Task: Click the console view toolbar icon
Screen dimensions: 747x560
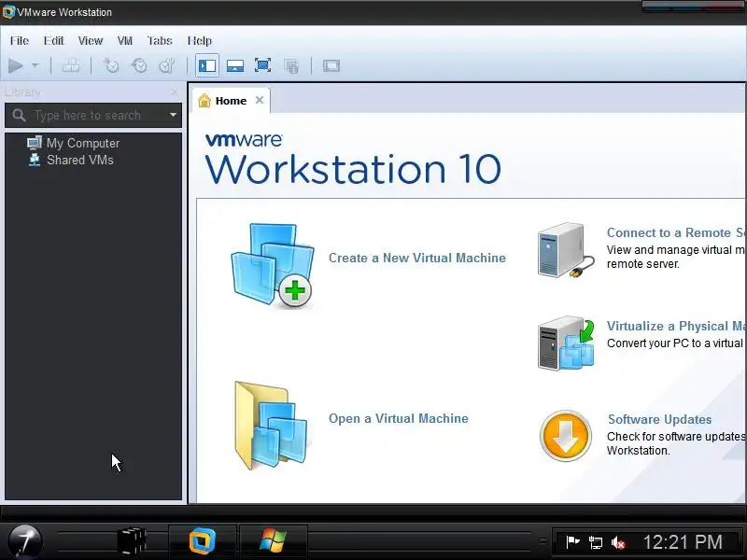Action: click(331, 65)
